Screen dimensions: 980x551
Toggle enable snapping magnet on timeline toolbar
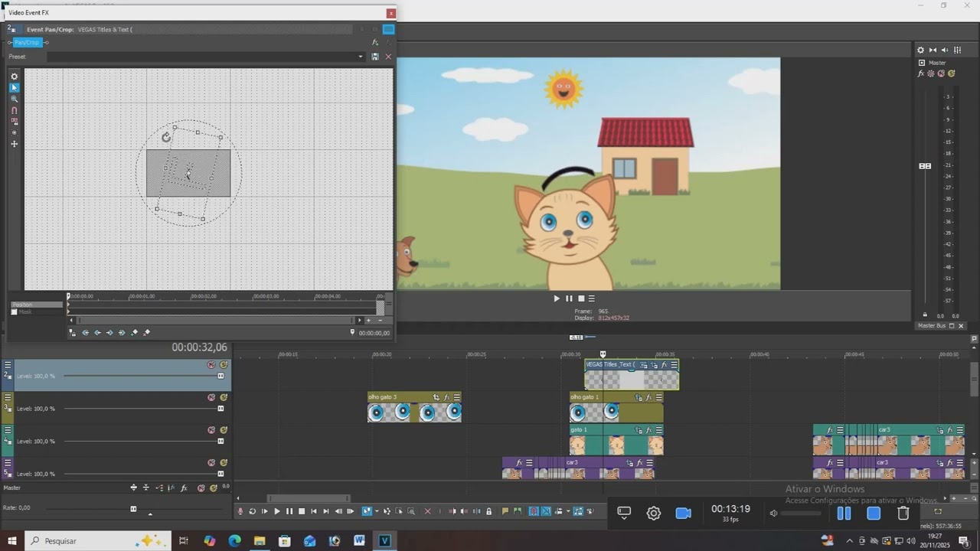pyautogui.click(x=534, y=511)
